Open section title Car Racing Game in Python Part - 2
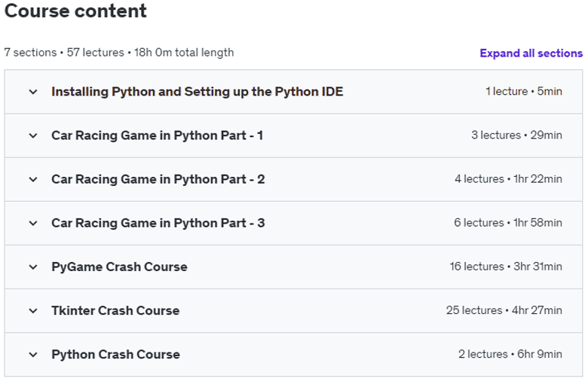Viewport: 588px width, 381px height. (158, 179)
